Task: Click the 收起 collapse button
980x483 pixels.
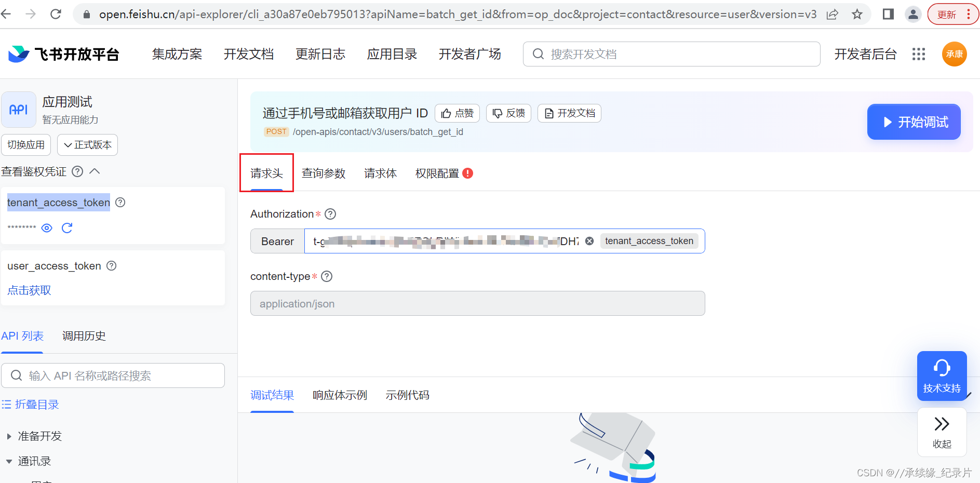Action: point(942,432)
